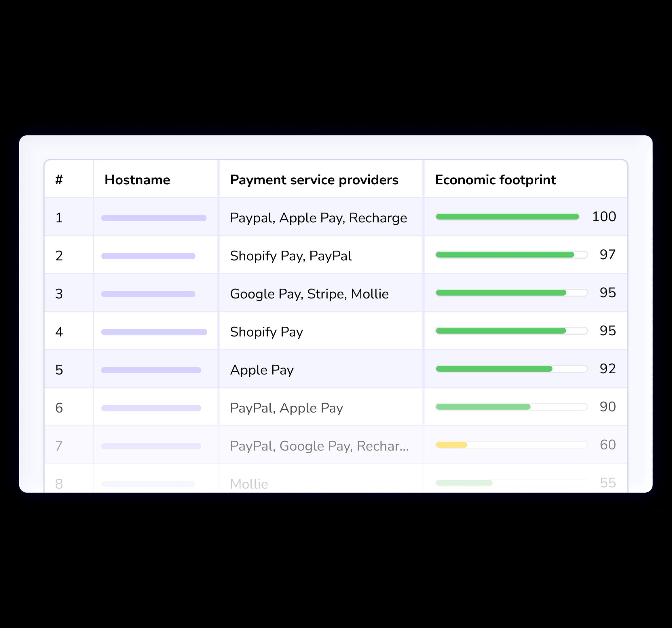The image size is (672, 628).
Task: Click the row number 3 cell
Action: point(59,294)
